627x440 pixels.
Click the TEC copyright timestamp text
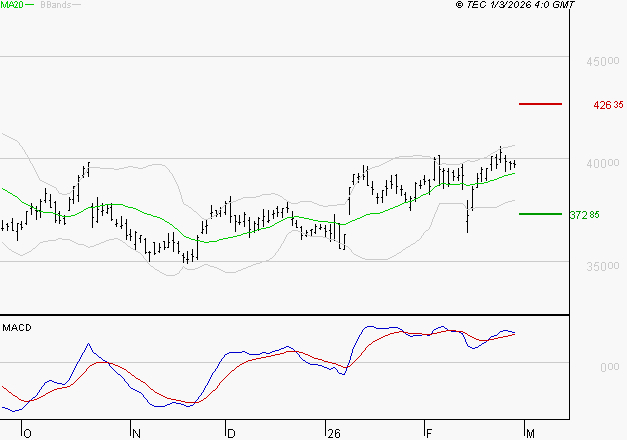pos(515,5)
